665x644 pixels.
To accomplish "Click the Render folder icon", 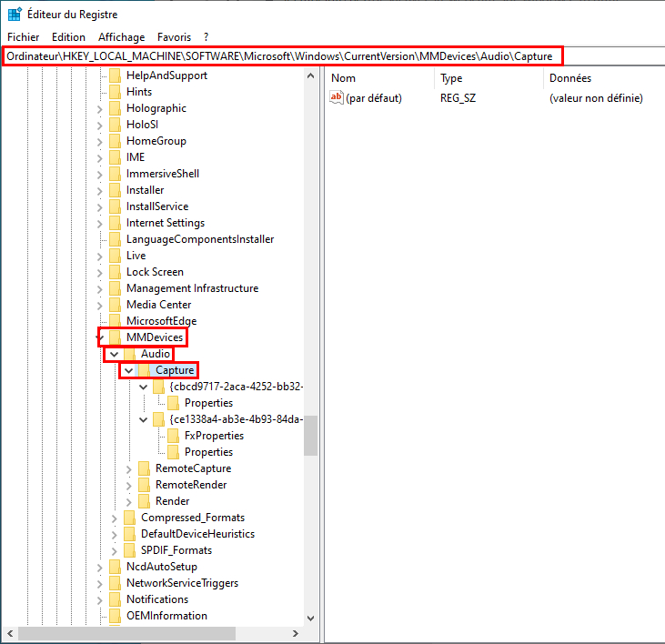I will (145, 501).
